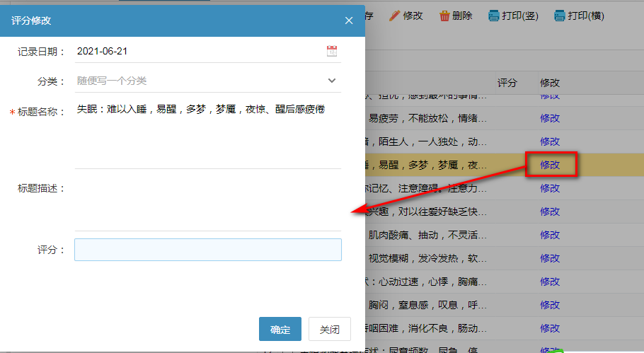Select row text 肌肉酸痛、抽动

(x=403, y=235)
